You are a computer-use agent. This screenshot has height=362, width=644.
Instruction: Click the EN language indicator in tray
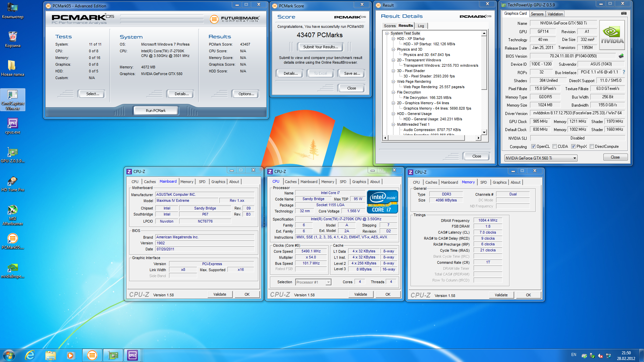click(574, 355)
